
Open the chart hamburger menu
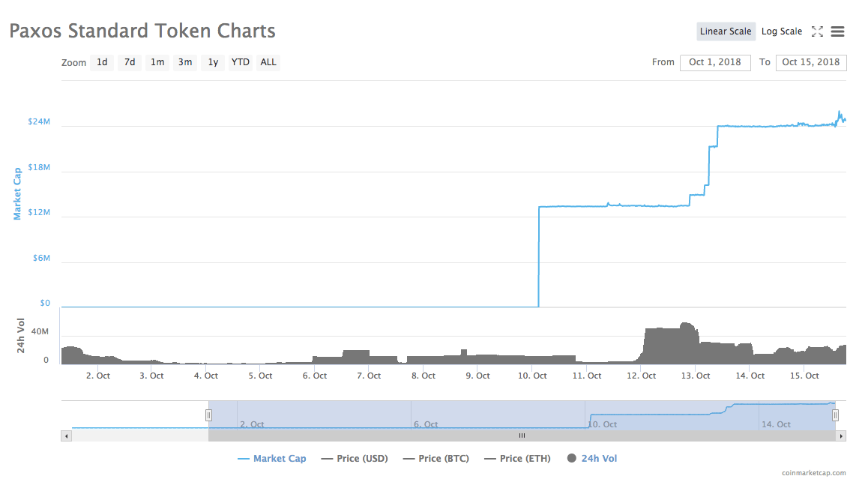coord(837,31)
